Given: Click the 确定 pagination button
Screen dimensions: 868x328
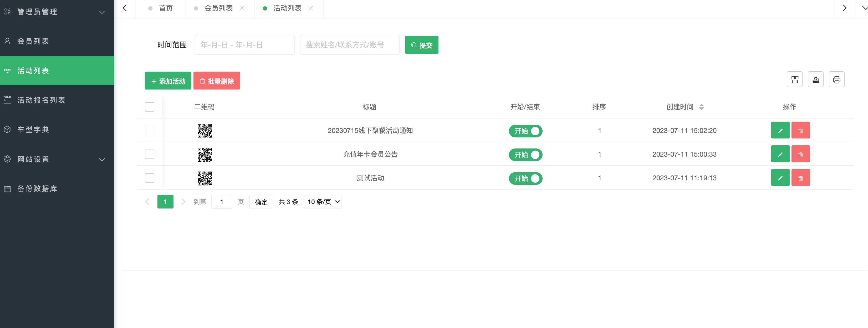Looking at the screenshot, I should click(261, 202).
